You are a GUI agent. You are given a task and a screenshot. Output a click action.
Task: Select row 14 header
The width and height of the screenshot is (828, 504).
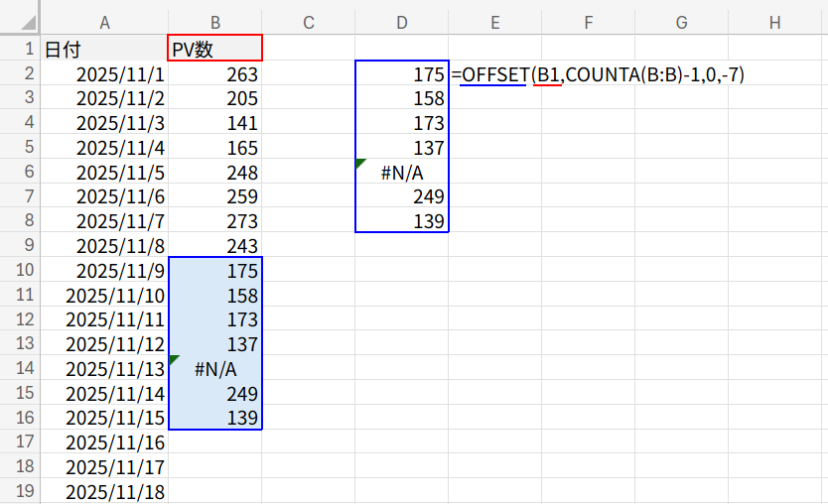coord(20,369)
